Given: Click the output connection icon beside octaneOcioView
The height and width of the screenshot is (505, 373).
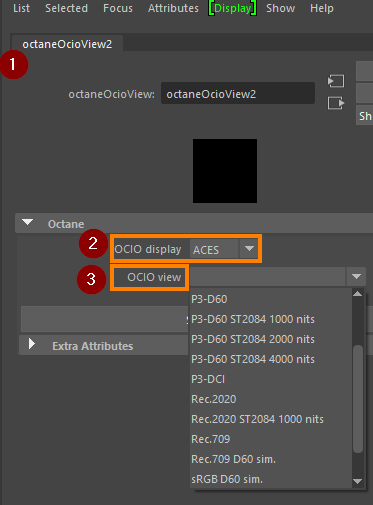Looking at the screenshot, I should [x=336, y=103].
